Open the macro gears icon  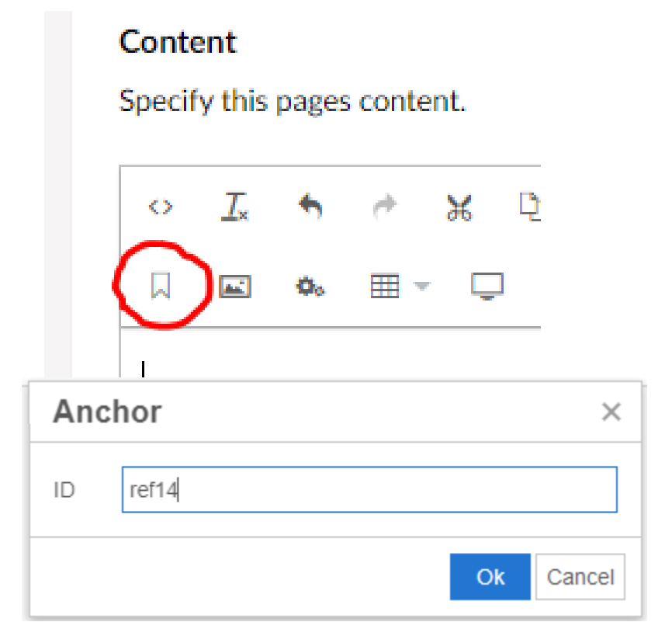point(310,287)
